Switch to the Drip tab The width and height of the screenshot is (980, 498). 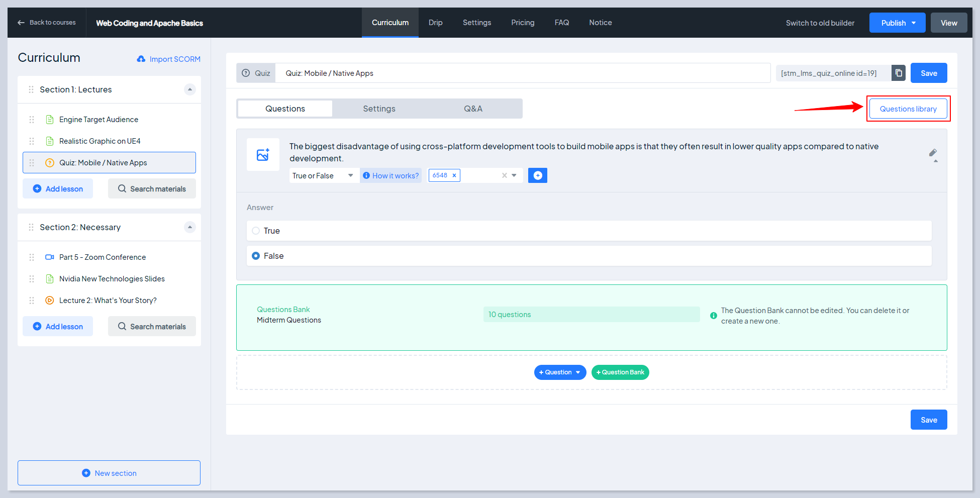point(435,23)
